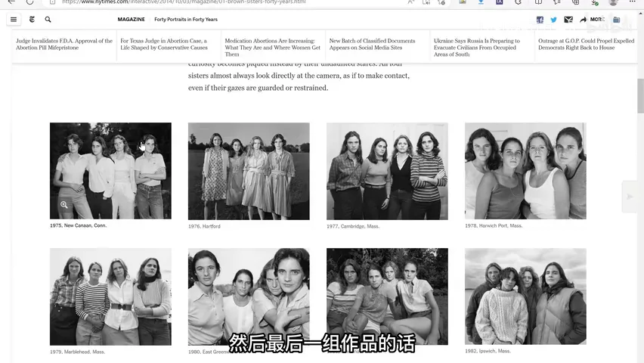Share article on Twitter
Screen dimensions: 644x363
click(553, 20)
